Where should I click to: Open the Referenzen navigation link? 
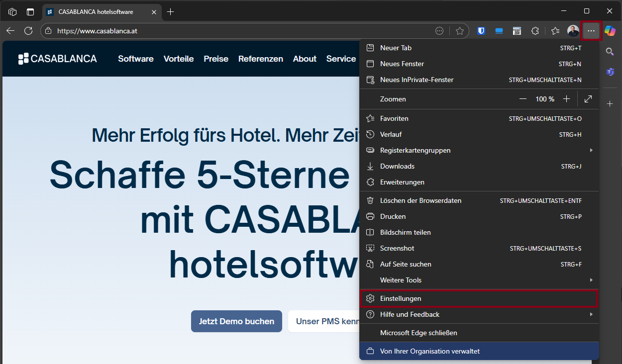pyautogui.click(x=260, y=59)
